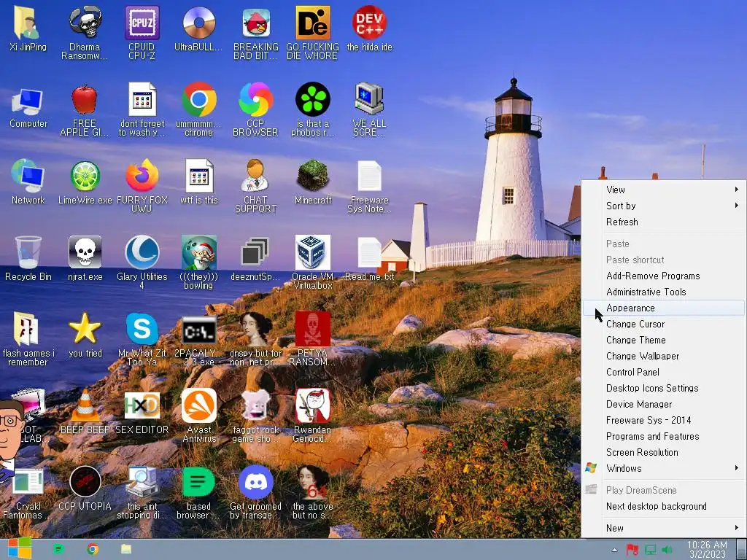Viewport: 747px width, 560px height.
Task: Choose Change Cursor in the menu
Action: coord(664,324)
